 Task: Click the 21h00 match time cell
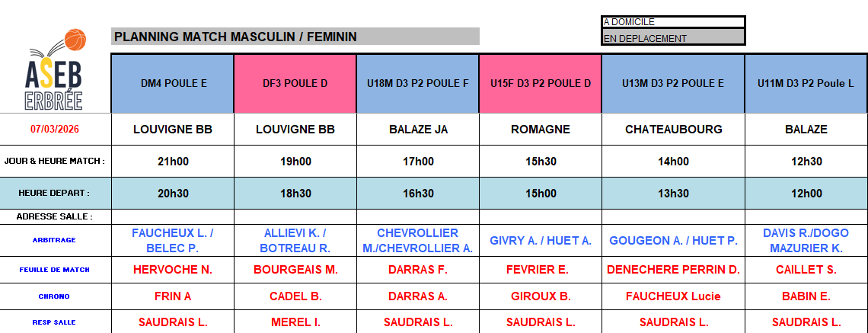coord(173,162)
